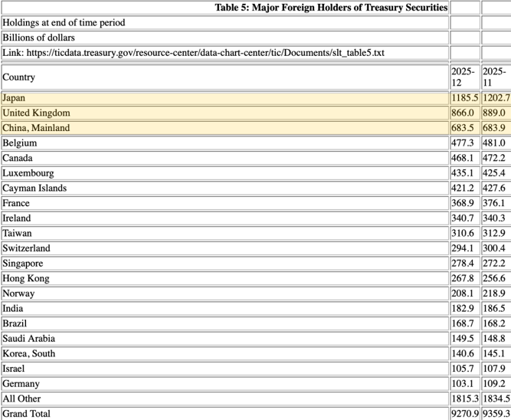Select the Luxembourg country cell
This screenshot has width=511, height=420.
pyautogui.click(x=28, y=173)
